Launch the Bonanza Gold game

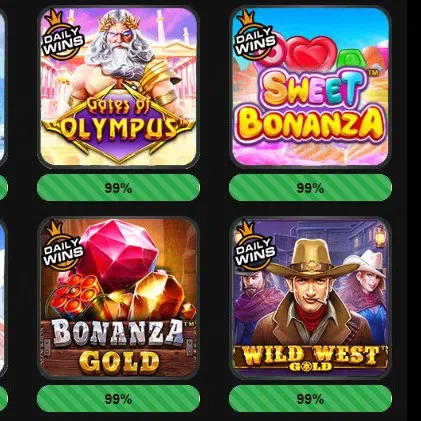(118, 298)
